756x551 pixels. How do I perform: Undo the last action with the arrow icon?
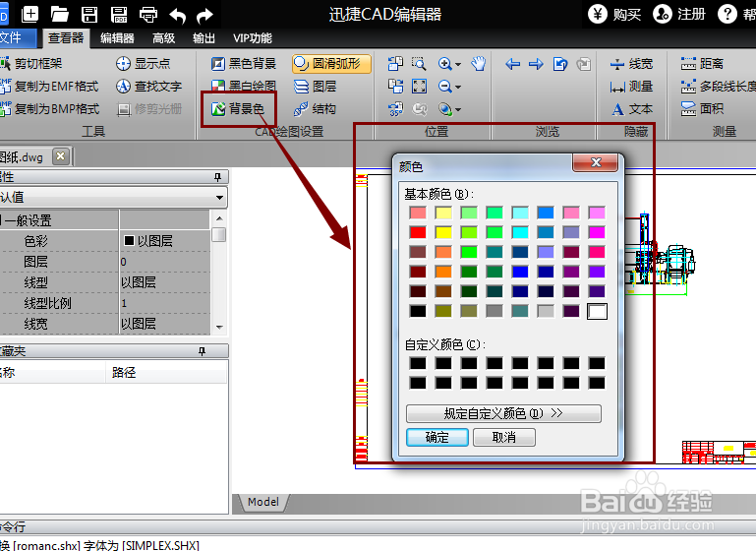click(177, 16)
